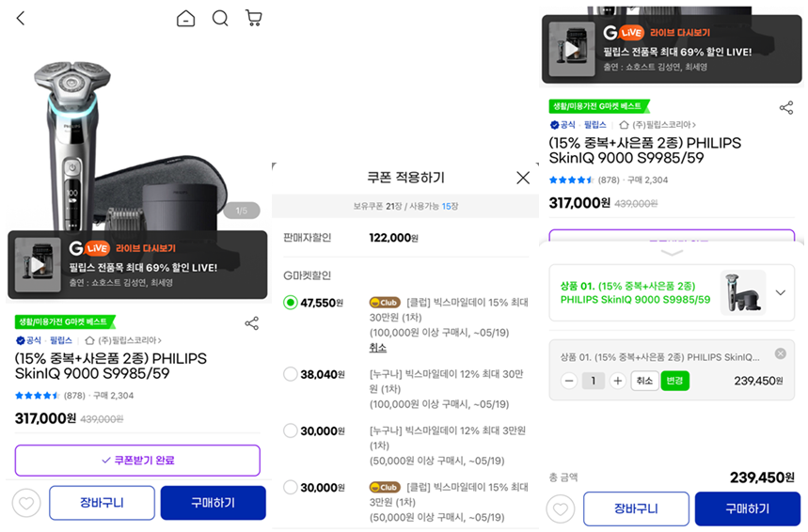Click green 변경 button
The height and width of the screenshot is (532, 808).
tap(674, 381)
